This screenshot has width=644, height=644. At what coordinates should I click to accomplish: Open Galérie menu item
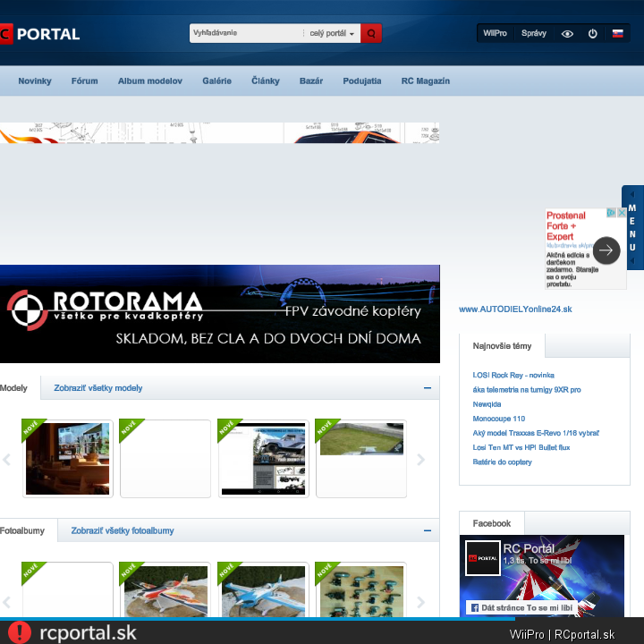[216, 80]
